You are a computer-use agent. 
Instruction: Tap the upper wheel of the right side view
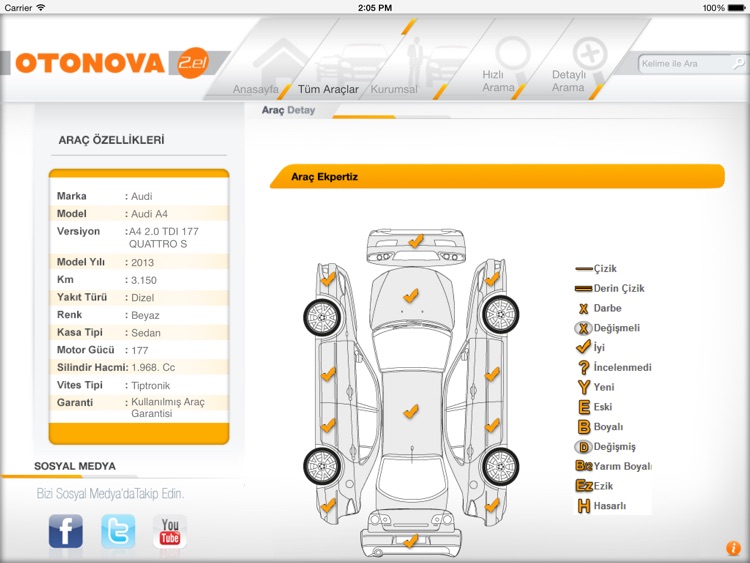(x=500, y=315)
